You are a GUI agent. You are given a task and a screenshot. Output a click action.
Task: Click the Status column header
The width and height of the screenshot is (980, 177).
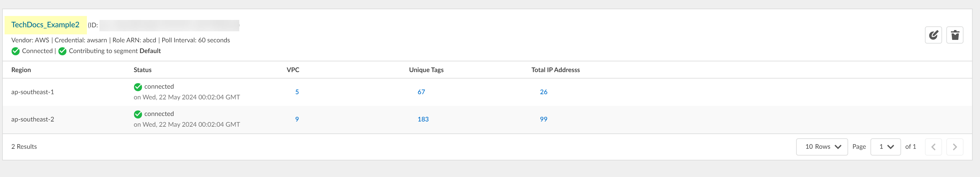142,70
